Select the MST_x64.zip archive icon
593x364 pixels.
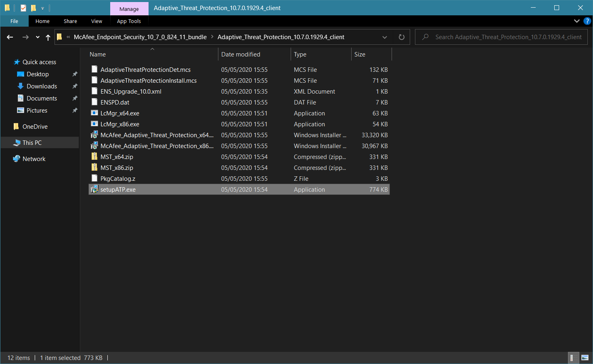(x=94, y=157)
